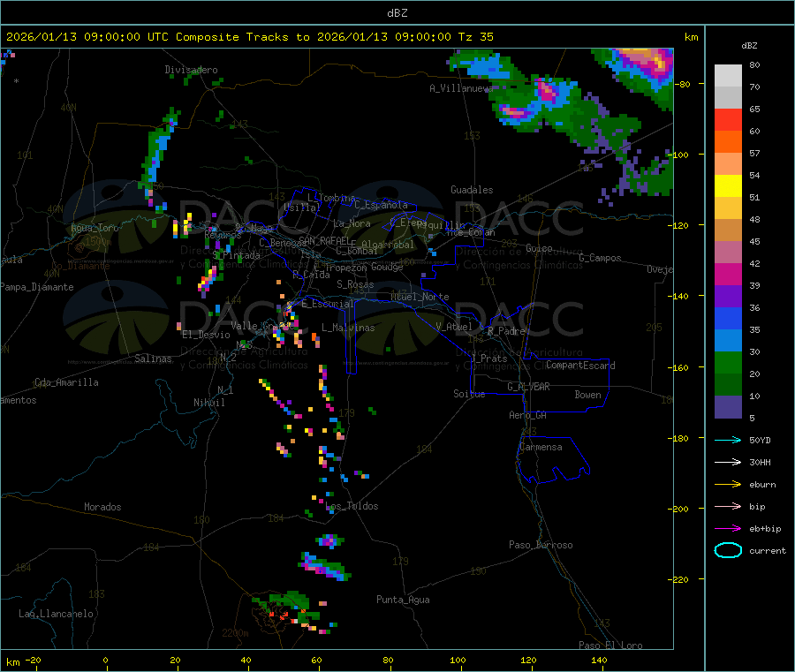Click the Pampa_Diamante map label
The image size is (795, 672).
[36, 287]
